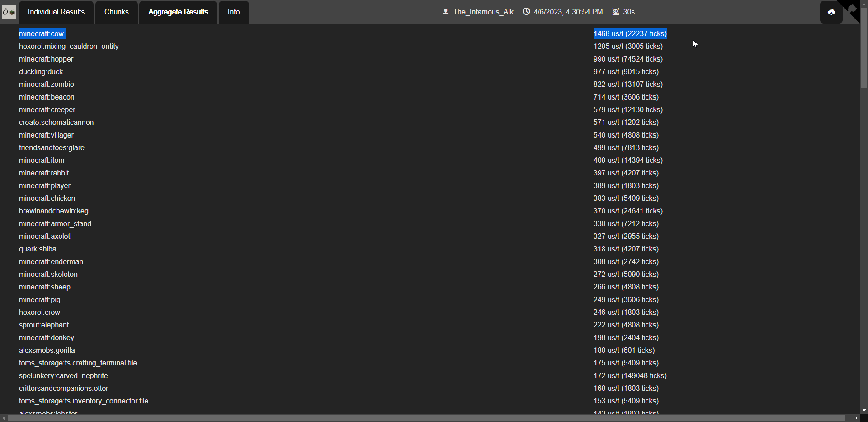Click the minecraft:hopper entry
This screenshot has height=422, width=868.
pyautogui.click(x=46, y=59)
